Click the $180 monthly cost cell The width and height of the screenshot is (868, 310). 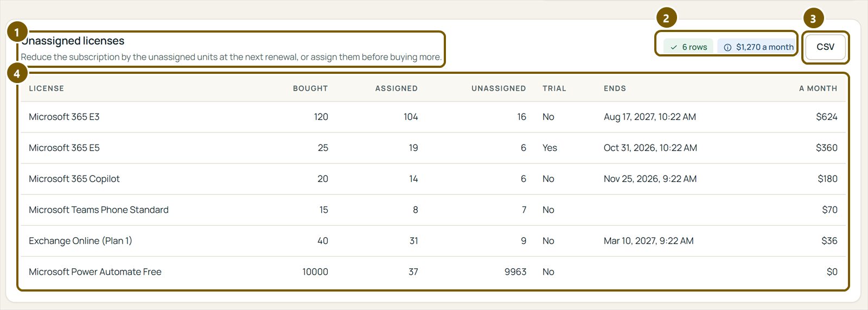827,179
